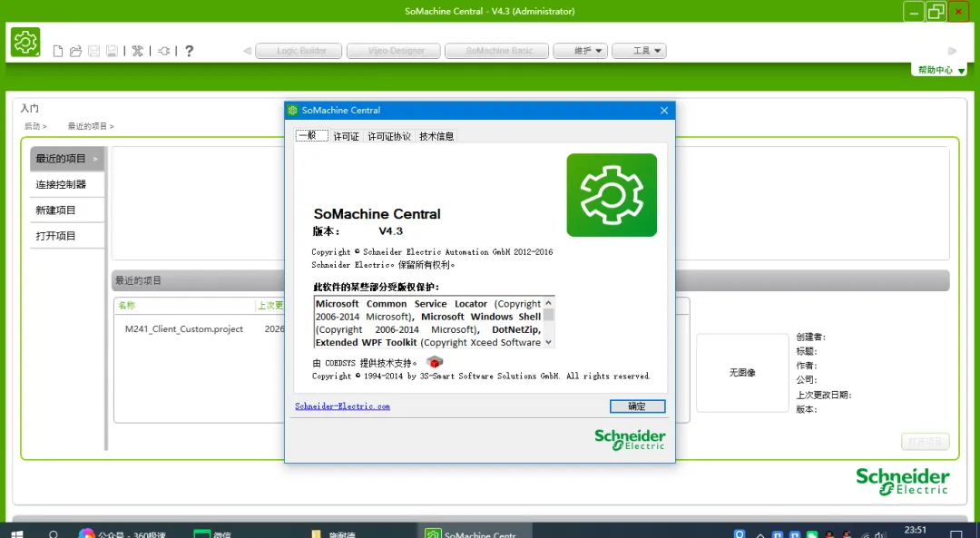Click the taskbar clock showing 23:51
Viewport: 980px width, 538px height.
915,531
